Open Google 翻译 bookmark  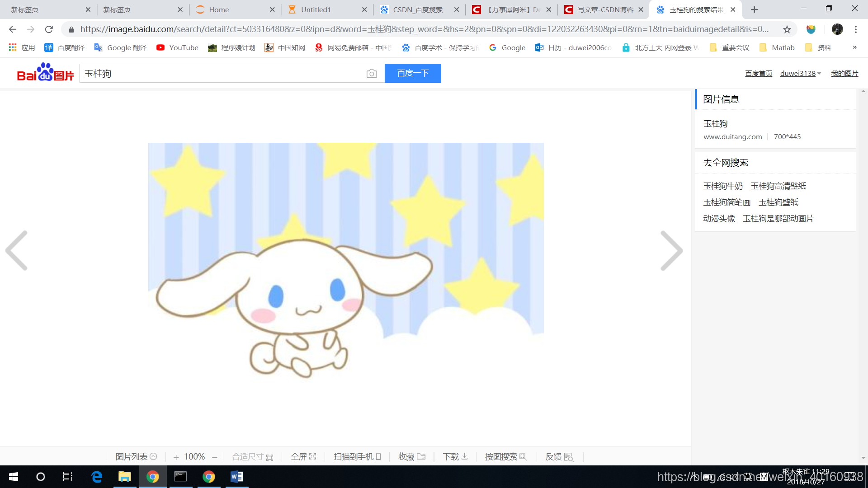coord(120,47)
